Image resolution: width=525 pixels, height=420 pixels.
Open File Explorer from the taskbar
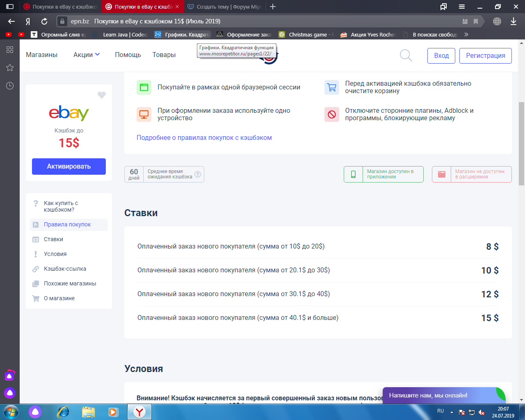pyautogui.click(x=88, y=412)
